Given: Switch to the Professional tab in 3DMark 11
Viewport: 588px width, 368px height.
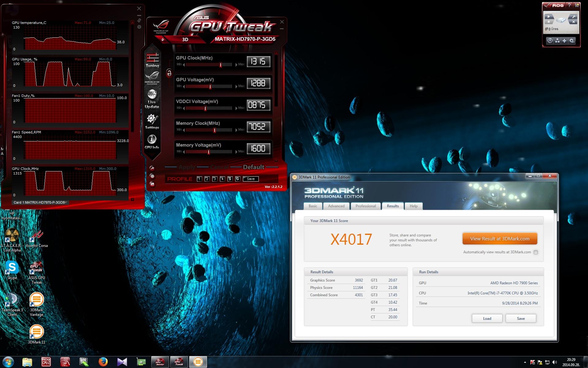Looking at the screenshot, I should pos(366,206).
